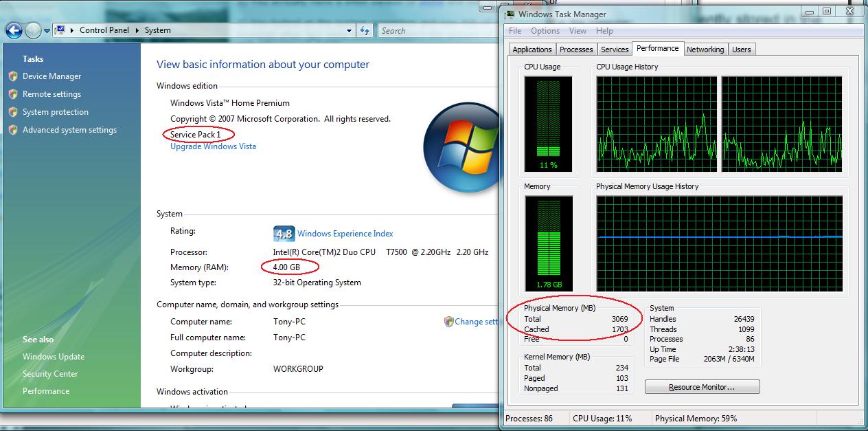The image size is (868, 431).
Task: Click the '4.00 GB' memory value
Action: tap(286, 267)
